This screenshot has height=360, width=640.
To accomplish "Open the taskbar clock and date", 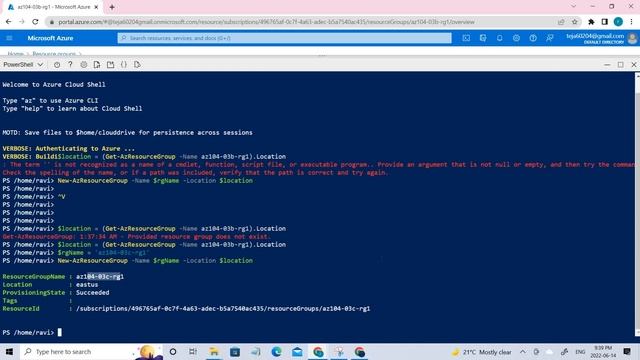I will (603, 351).
